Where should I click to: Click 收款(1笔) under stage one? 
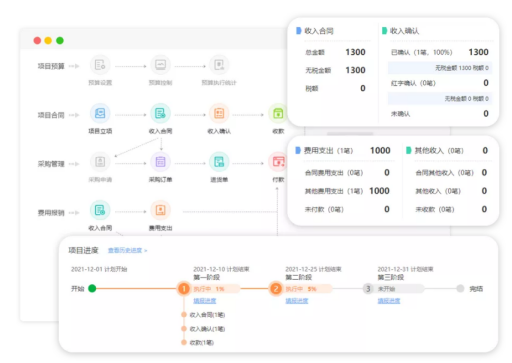click(201, 342)
